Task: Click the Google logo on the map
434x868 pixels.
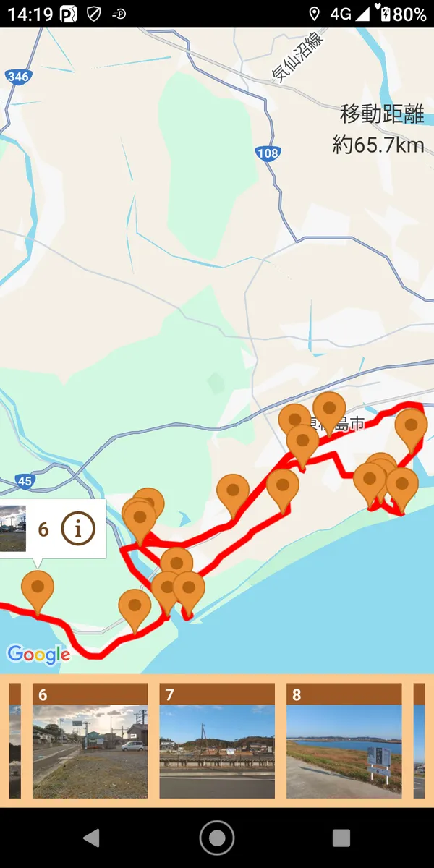Action: [38, 655]
